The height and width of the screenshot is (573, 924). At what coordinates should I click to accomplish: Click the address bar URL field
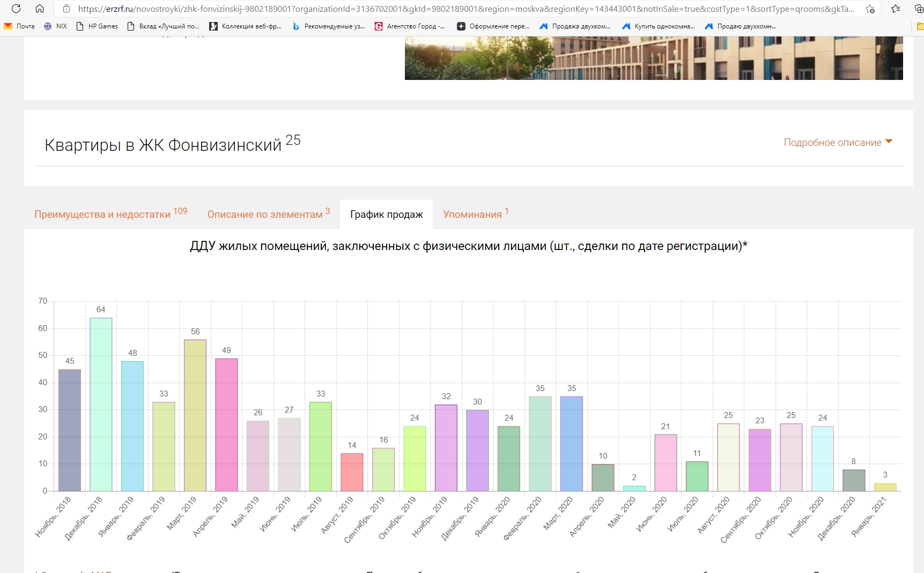pyautogui.click(x=465, y=9)
